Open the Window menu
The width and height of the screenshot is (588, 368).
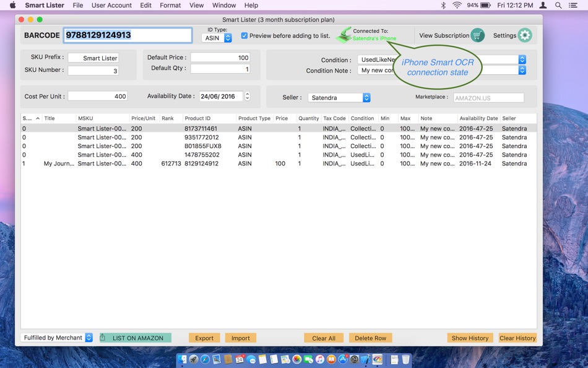[224, 5]
